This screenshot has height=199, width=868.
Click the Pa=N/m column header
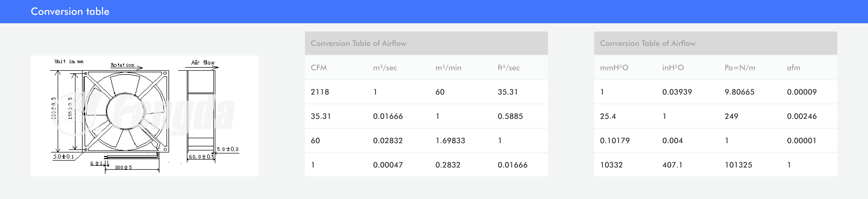click(x=740, y=67)
